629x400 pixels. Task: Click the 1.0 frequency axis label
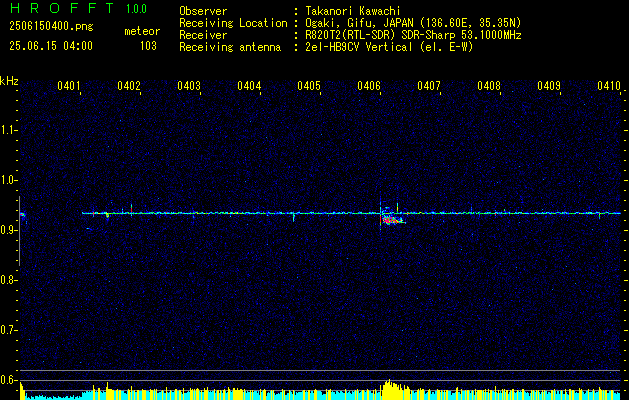[8, 180]
